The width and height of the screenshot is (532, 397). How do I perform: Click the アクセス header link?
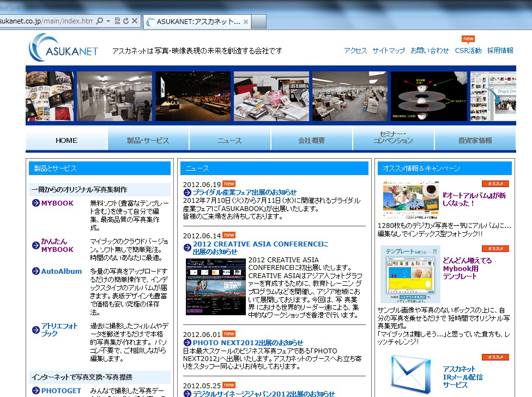point(355,51)
